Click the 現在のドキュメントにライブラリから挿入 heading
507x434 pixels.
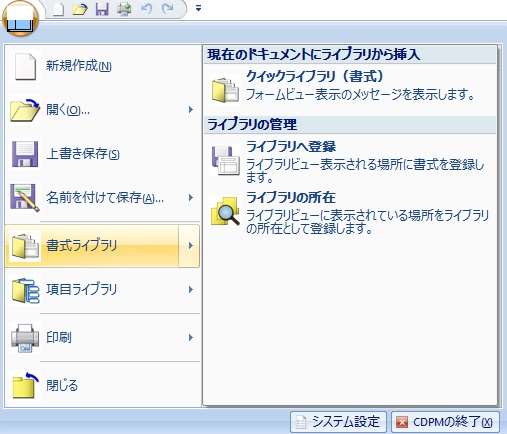pos(313,55)
